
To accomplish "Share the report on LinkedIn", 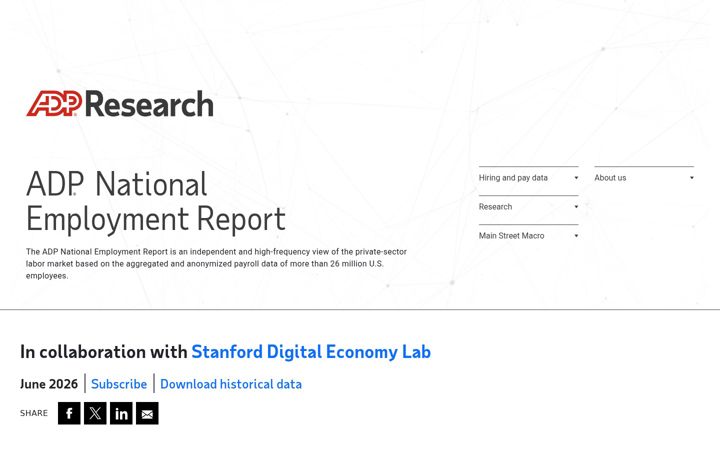I will [x=121, y=413].
